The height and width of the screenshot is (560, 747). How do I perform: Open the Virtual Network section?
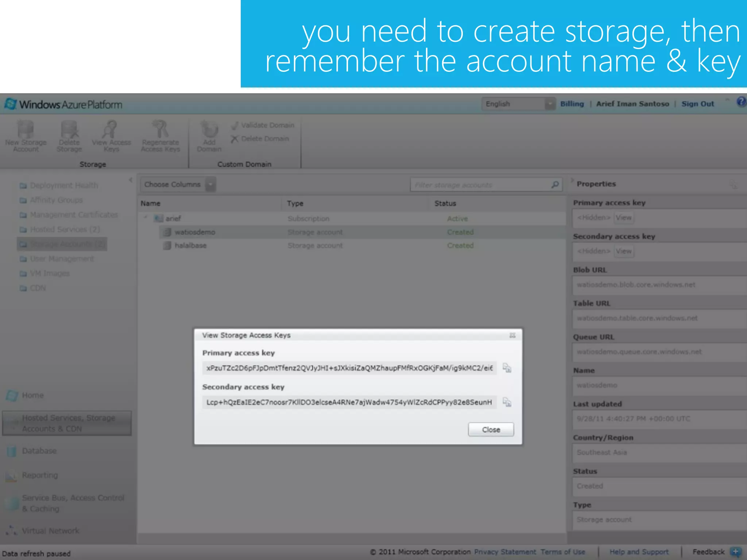(43, 531)
